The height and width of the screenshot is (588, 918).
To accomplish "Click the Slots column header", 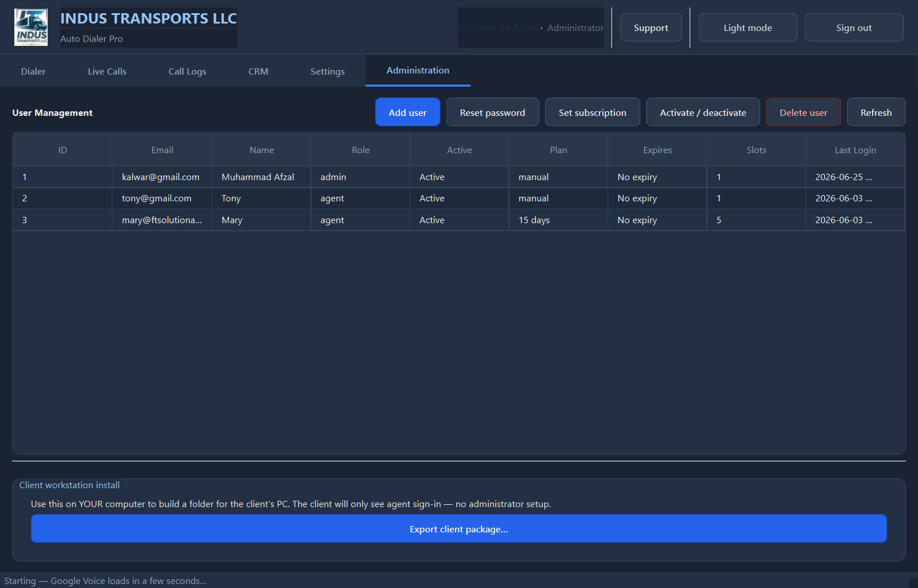I will point(756,150).
